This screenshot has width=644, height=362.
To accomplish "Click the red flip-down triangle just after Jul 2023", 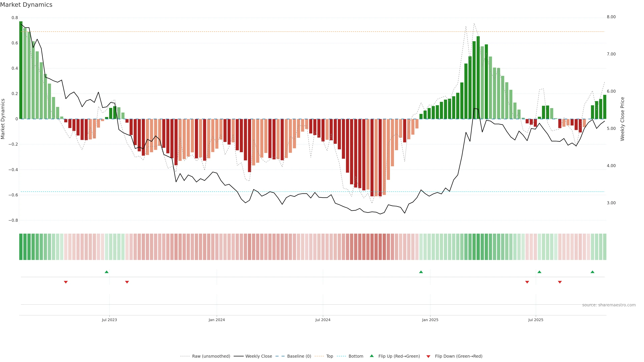I will tap(127, 282).
